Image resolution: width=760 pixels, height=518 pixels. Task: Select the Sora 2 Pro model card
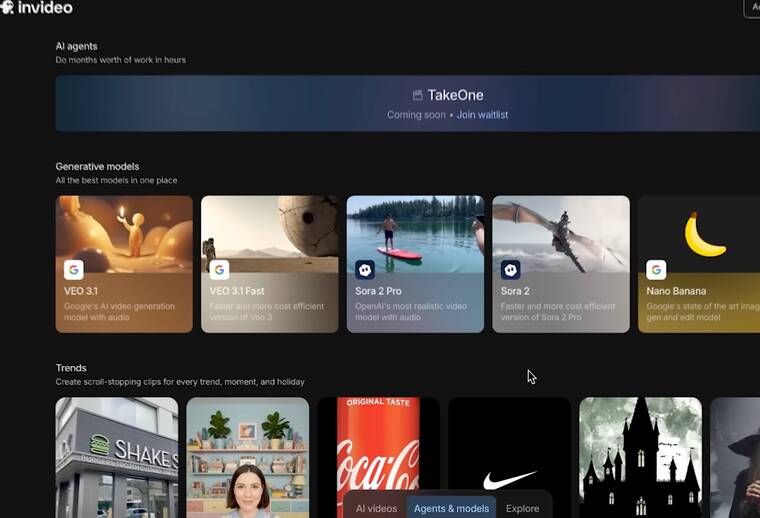(415, 264)
